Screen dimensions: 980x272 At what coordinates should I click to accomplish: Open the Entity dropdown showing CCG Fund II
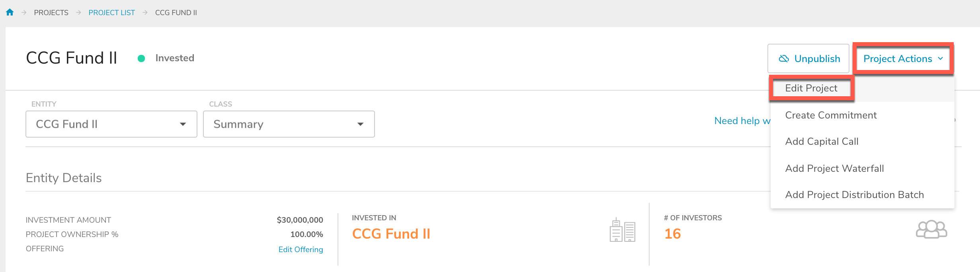(x=111, y=124)
